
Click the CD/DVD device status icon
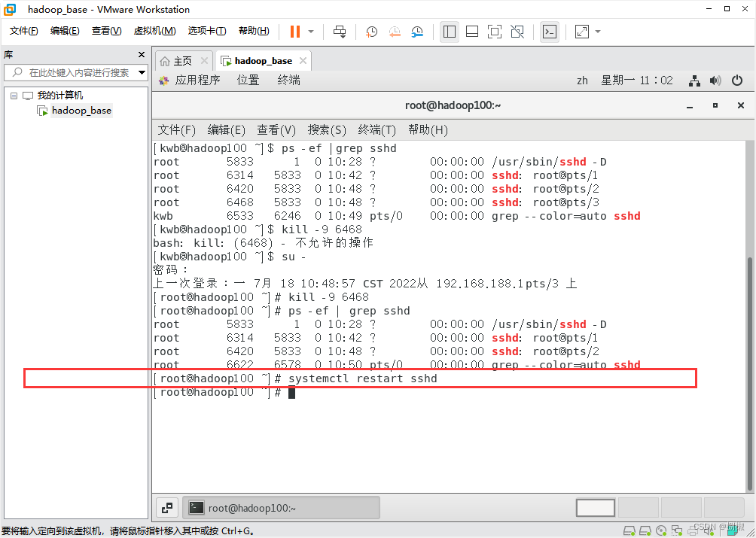[661, 530]
